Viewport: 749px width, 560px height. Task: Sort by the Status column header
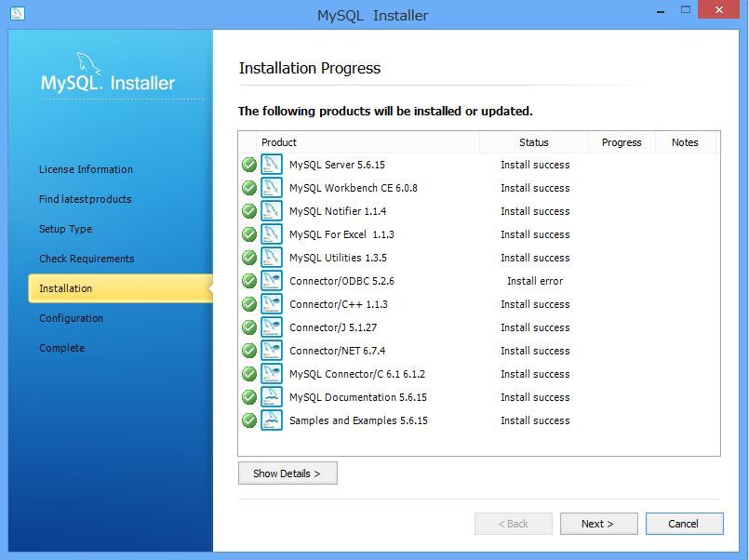pos(533,142)
